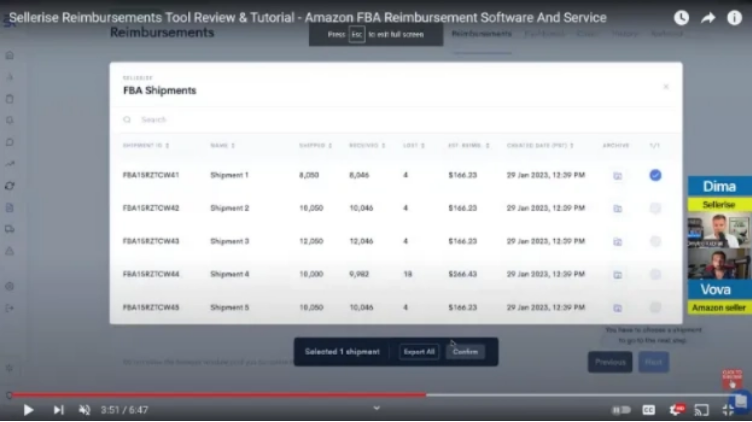
Task: Open the circular sync arrows sidebar icon
Action: click(x=10, y=186)
